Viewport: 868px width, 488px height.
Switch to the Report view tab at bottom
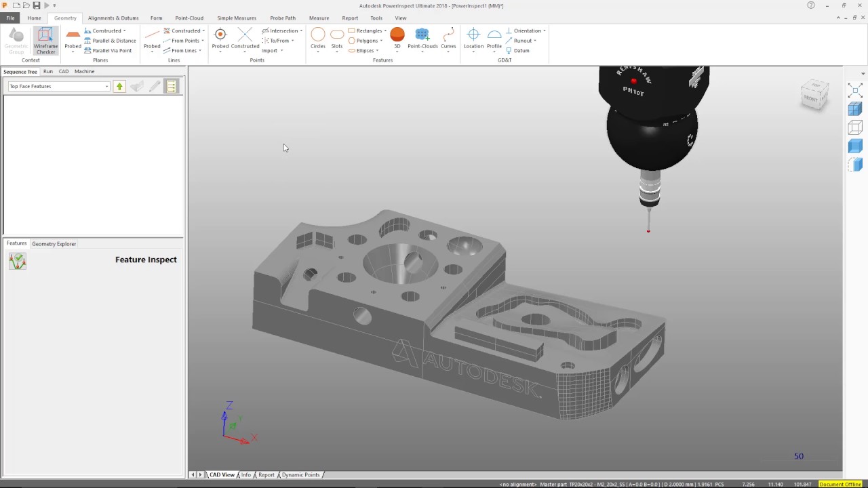[266, 475]
